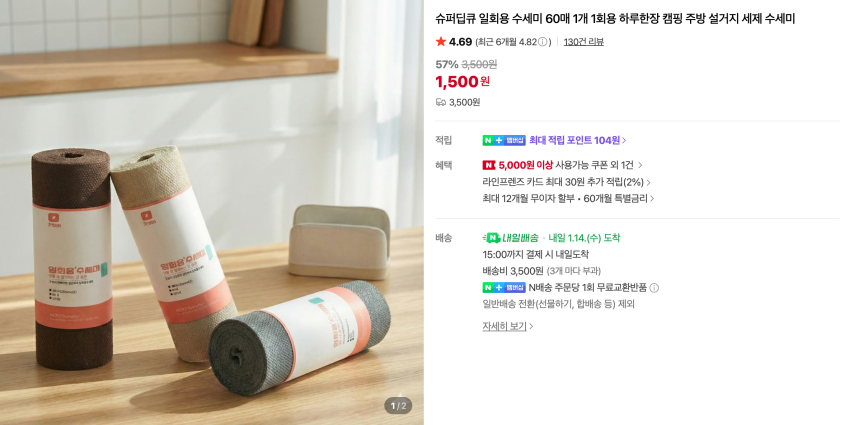Open the 130건 리뷰 link
The image size is (849, 425).
click(x=584, y=42)
